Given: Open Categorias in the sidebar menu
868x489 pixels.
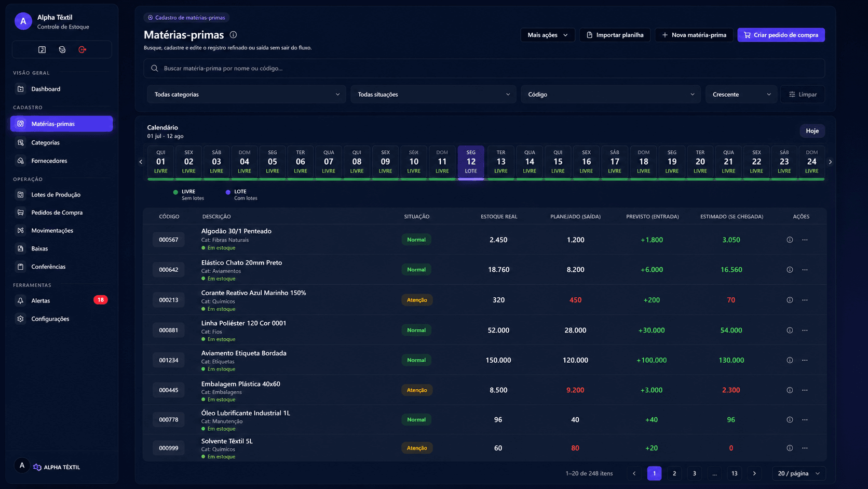Looking at the screenshot, I should [x=61, y=142].
